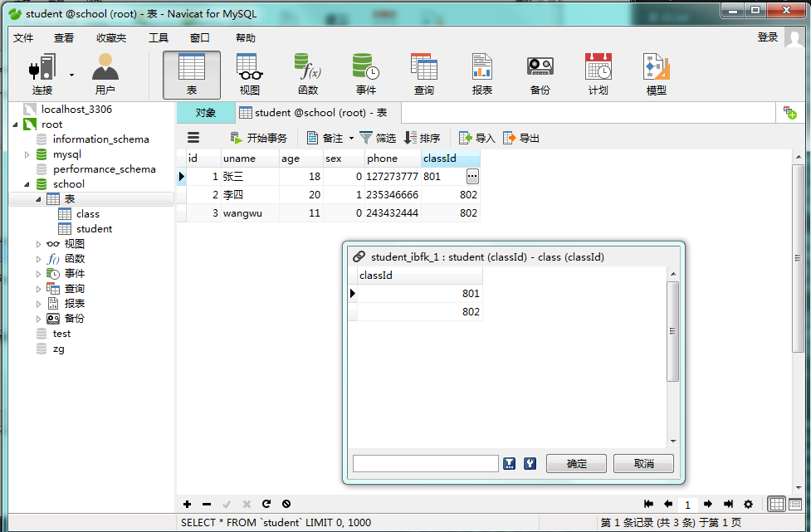
Task: Open the 查询 query toolbar button
Action: click(x=424, y=75)
